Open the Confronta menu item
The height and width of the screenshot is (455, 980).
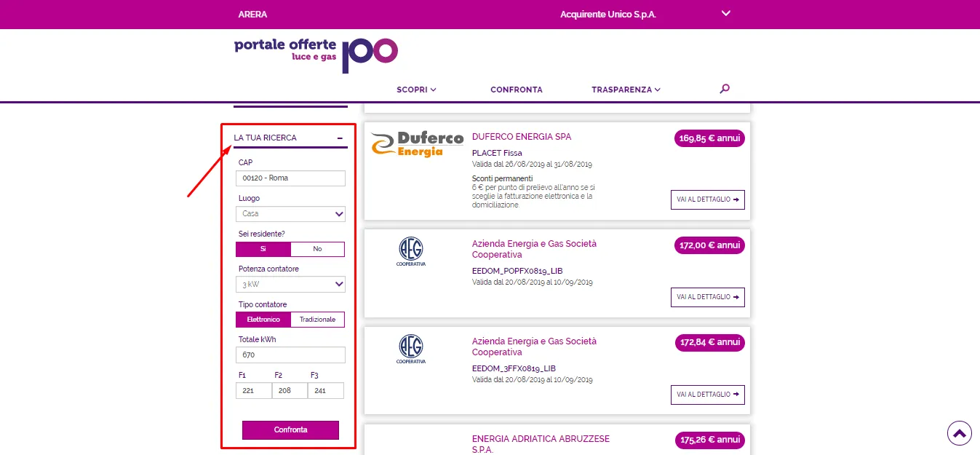coord(517,90)
